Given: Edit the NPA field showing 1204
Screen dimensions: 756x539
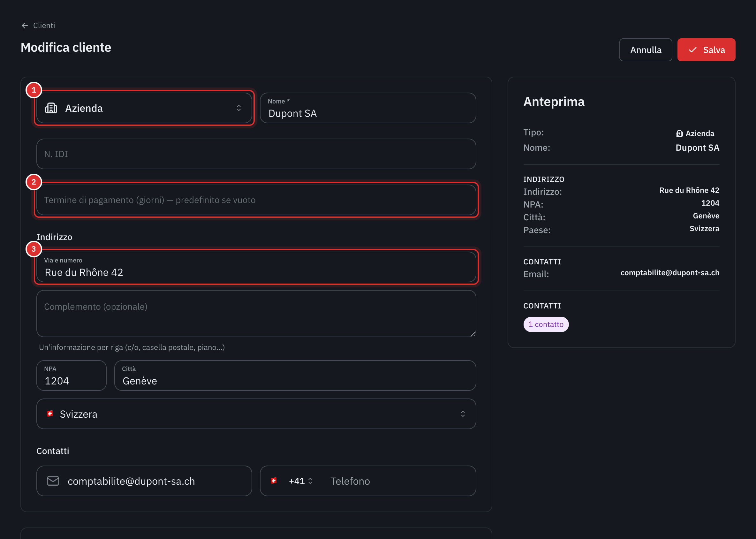Looking at the screenshot, I should coord(71,376).
